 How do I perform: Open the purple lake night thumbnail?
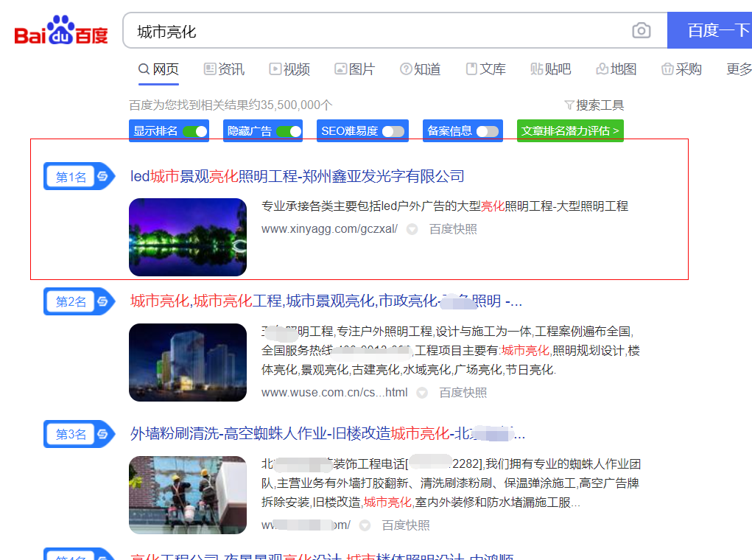pyautogui.click(x=188, y=237)
